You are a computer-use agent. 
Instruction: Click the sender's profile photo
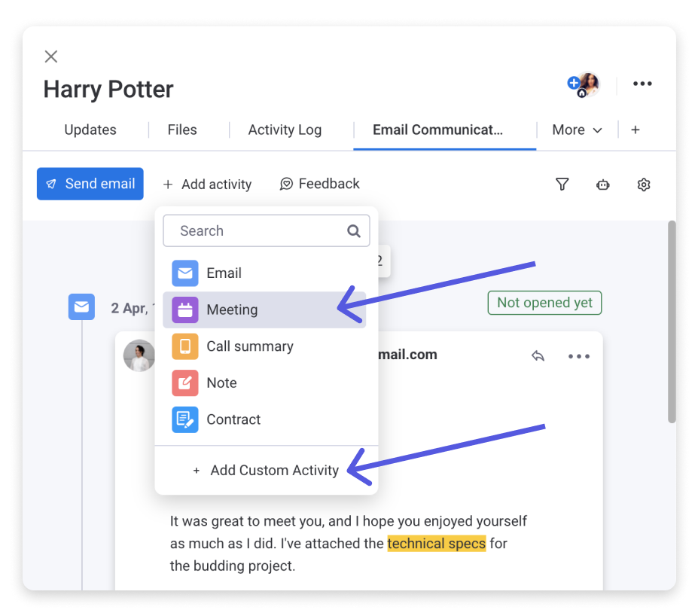(x=139, y=355)
